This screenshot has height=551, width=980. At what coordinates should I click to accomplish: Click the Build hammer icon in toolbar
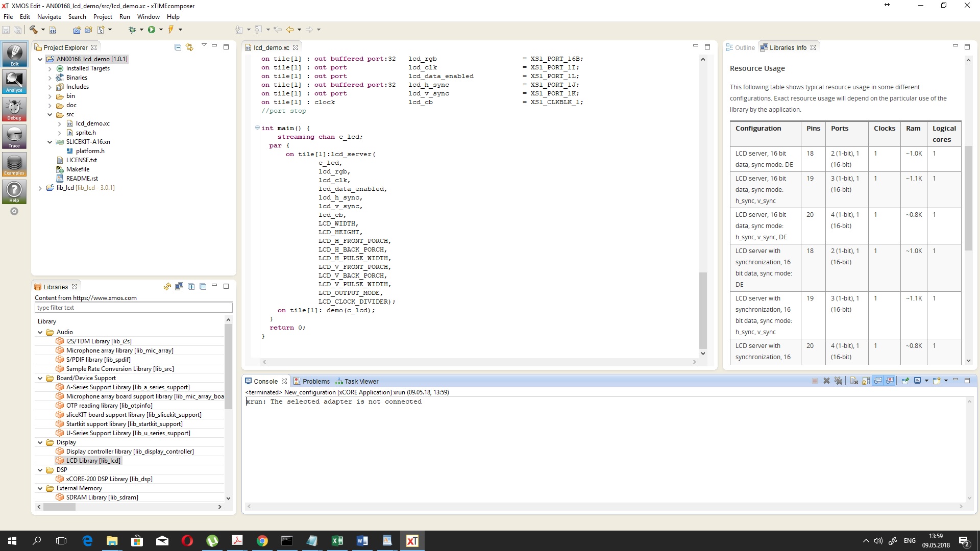[x=34, y=30]
